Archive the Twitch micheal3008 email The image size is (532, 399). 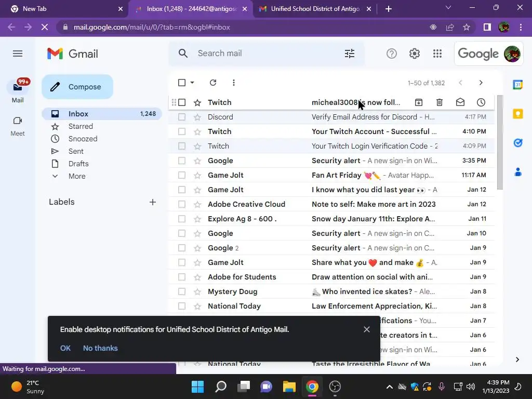418,102
